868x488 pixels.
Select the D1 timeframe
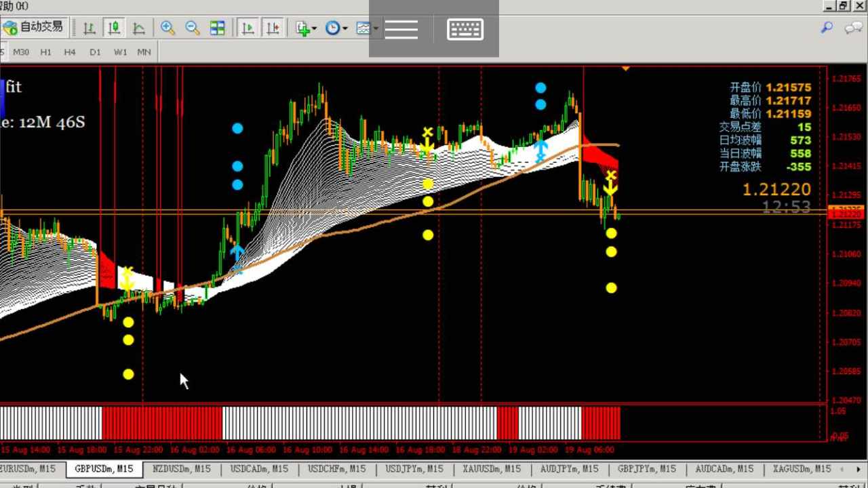pyautogui.click(x=95, y=52)
